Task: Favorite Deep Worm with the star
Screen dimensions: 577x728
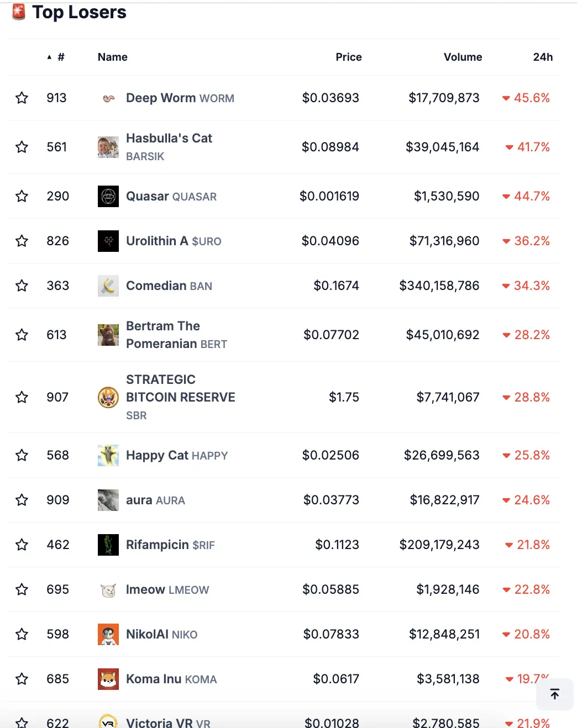Action: (x=22, y=98)
